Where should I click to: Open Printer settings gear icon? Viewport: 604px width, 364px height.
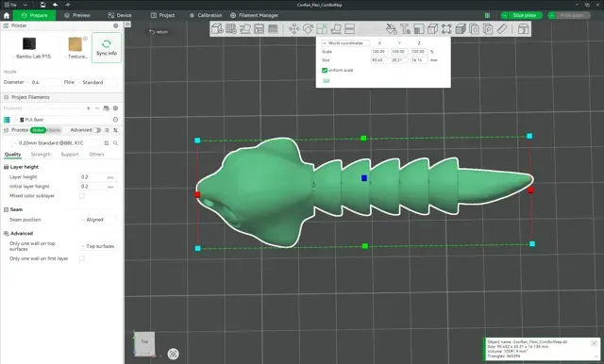click(115, 25)
